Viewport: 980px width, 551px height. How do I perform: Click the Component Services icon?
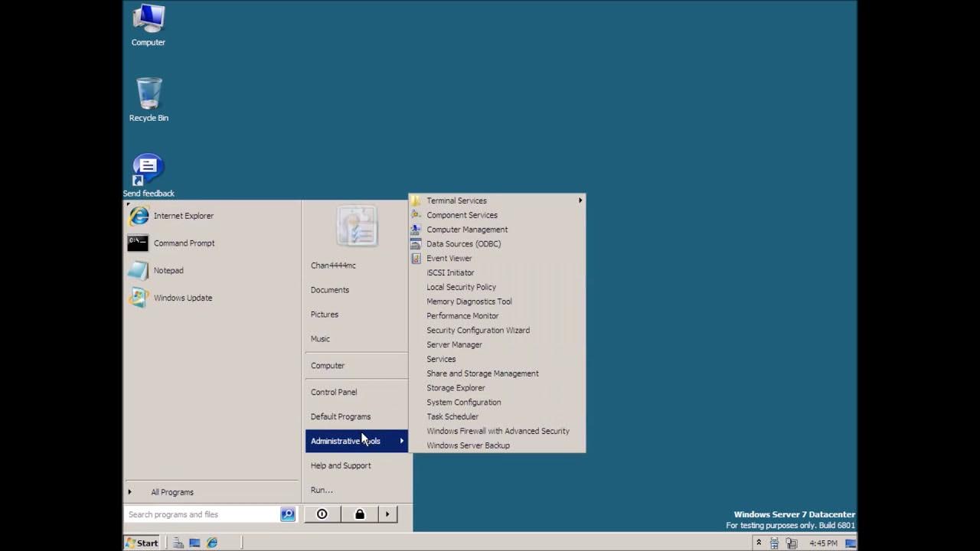coord(416,215)
